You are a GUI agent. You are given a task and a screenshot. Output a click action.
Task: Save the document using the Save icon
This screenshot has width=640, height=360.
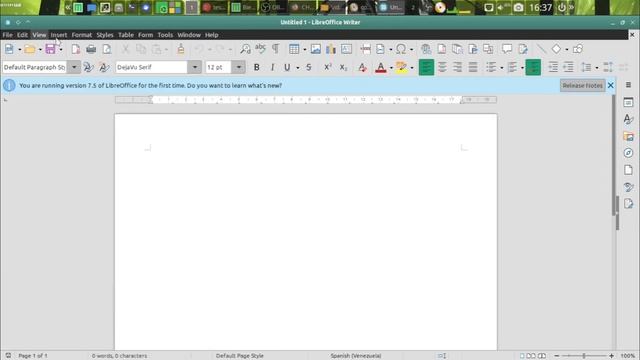pyautogui.click(x=50, y=49)
